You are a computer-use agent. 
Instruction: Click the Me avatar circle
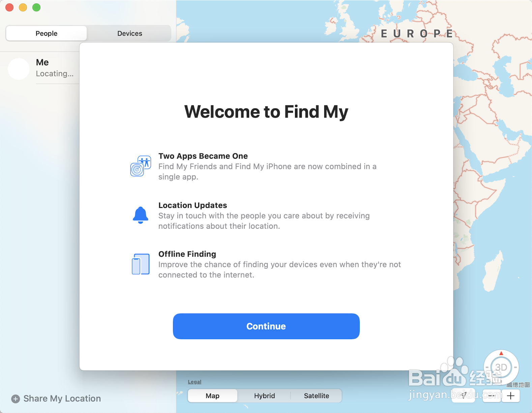(19, 69)
